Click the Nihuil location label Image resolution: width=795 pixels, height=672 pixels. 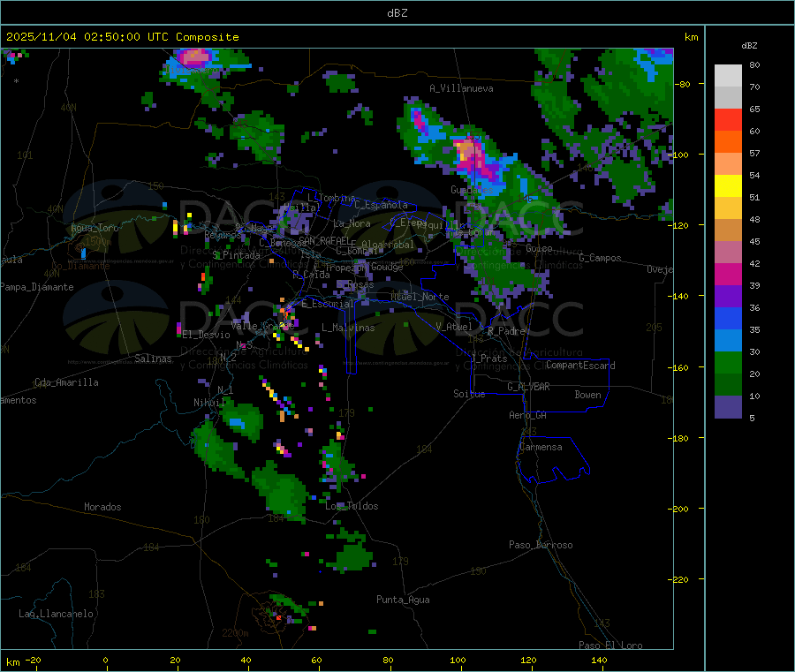(208, 403)
